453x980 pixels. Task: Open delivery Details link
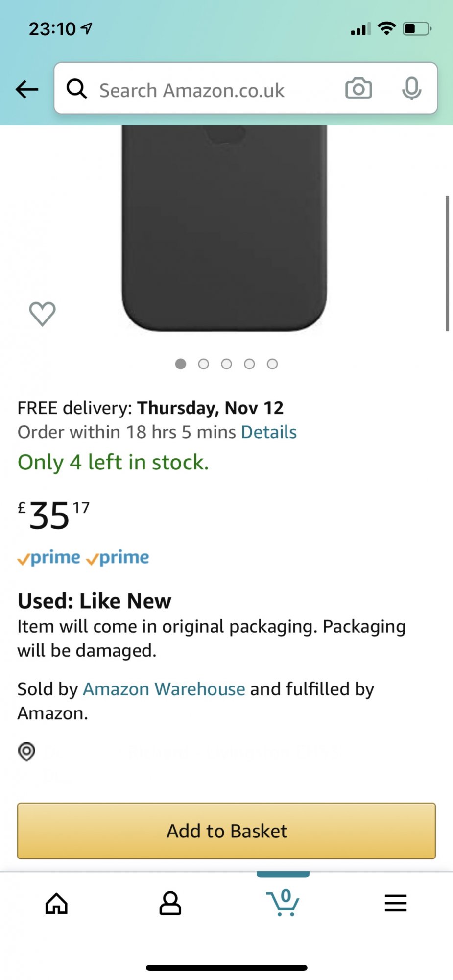269,432
